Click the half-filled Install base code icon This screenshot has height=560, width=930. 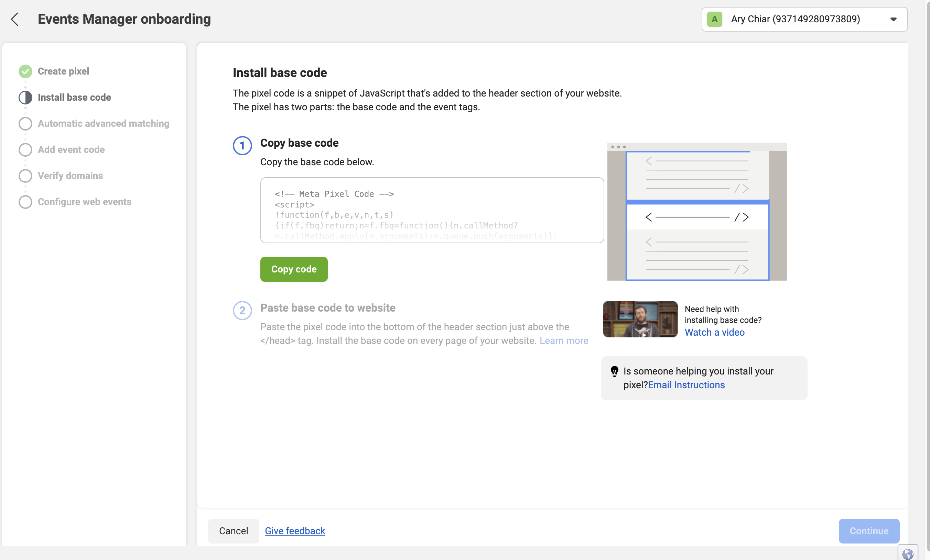[25, 97]
